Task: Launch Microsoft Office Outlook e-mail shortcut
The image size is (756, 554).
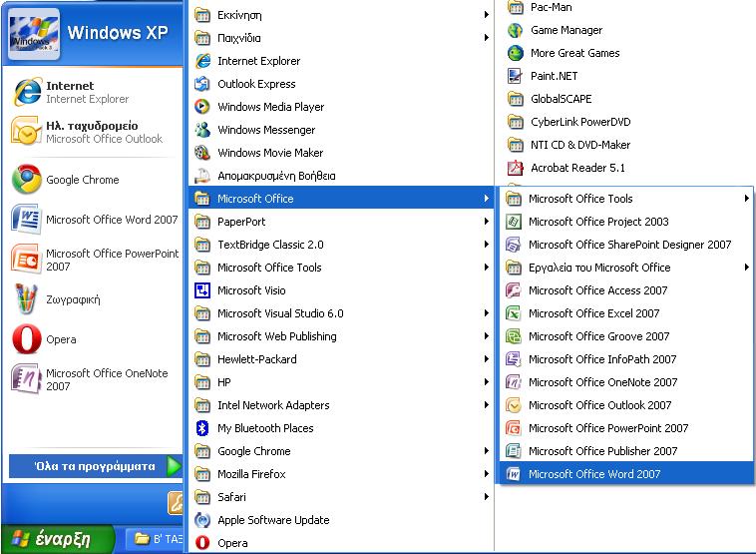Action: tap(92, 132)
